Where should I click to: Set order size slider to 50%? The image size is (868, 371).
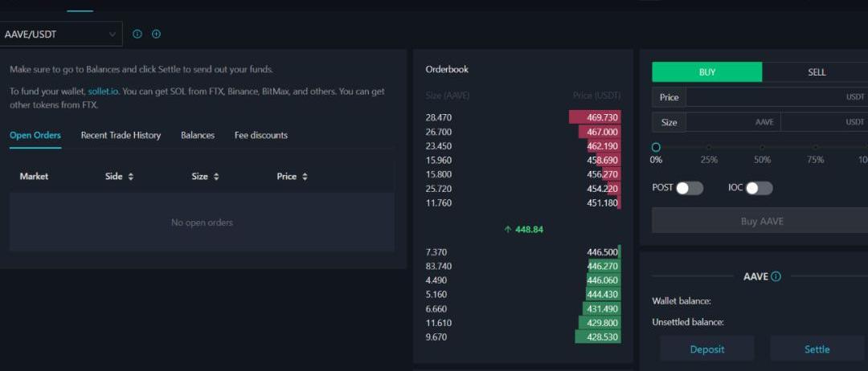[762, 148]
